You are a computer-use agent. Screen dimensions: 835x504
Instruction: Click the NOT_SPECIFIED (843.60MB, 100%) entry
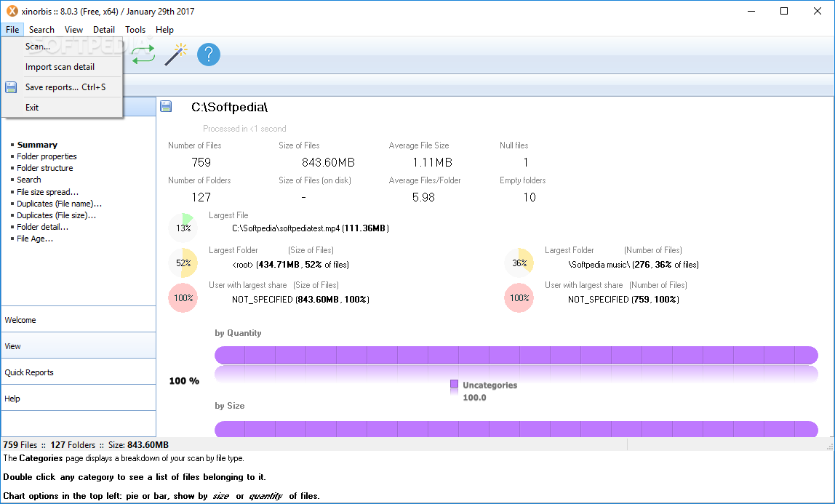(x=300, y=300)
